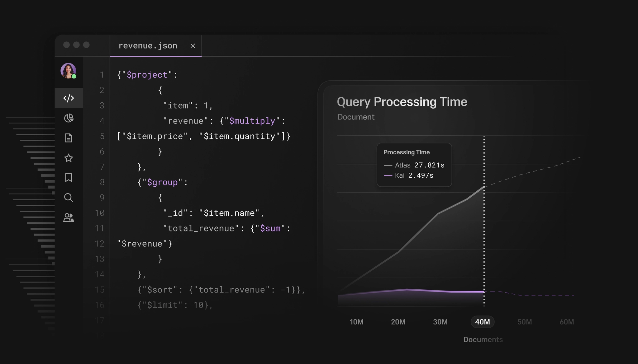This screenshot has height=364, width=638.
Task: Click the "$item.quantity" string on line 5
Action: 240,136
